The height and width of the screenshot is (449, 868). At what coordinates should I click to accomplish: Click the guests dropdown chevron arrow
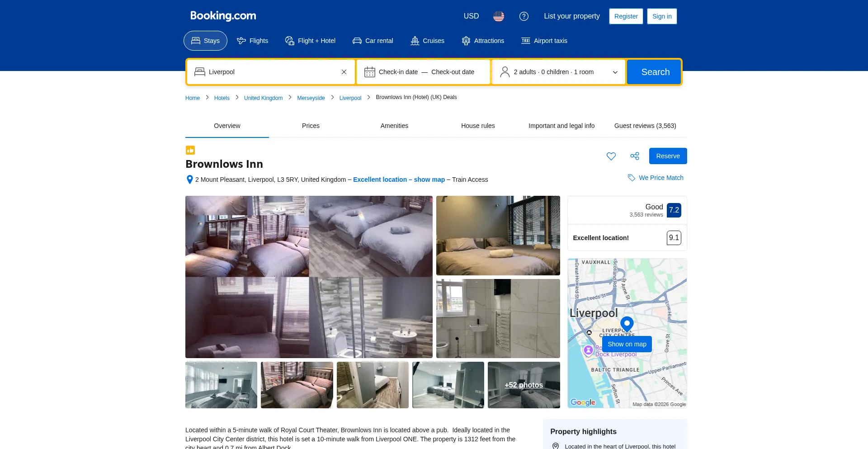pyautogui.click(x=615, y=72)
